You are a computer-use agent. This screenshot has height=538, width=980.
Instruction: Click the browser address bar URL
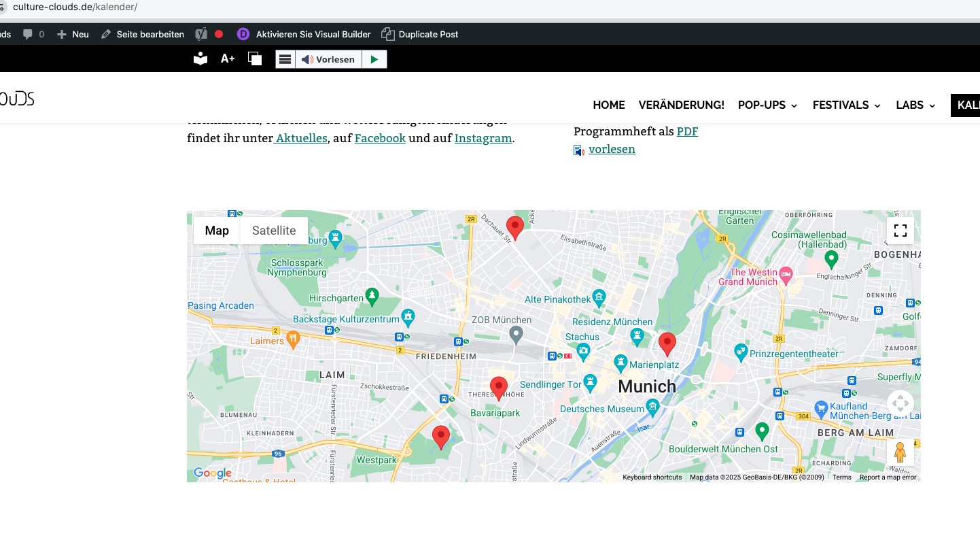(x=75, y=7)
